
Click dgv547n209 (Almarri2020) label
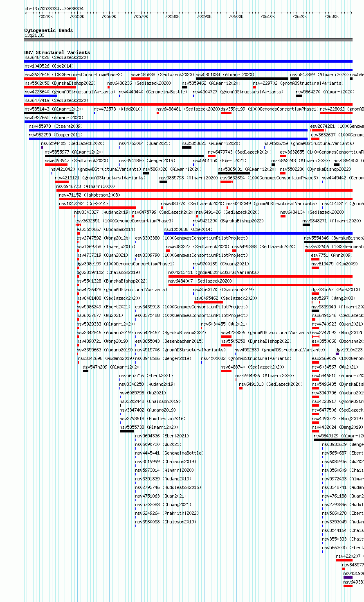coord(112,367)
